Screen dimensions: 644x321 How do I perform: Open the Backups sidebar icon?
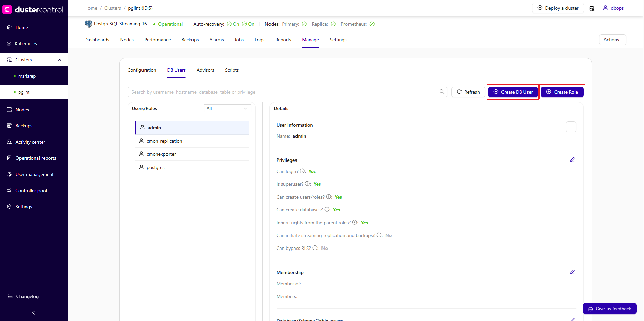click(9, 126)
